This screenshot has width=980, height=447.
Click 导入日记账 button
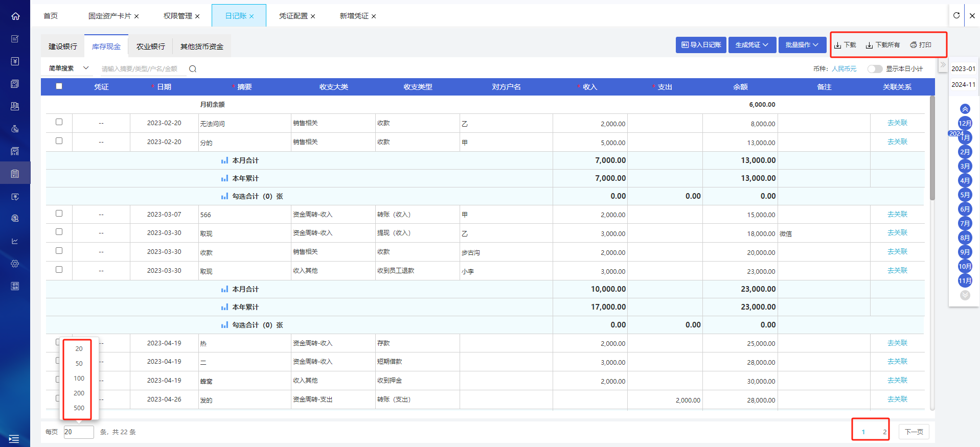tap(701, 45)
